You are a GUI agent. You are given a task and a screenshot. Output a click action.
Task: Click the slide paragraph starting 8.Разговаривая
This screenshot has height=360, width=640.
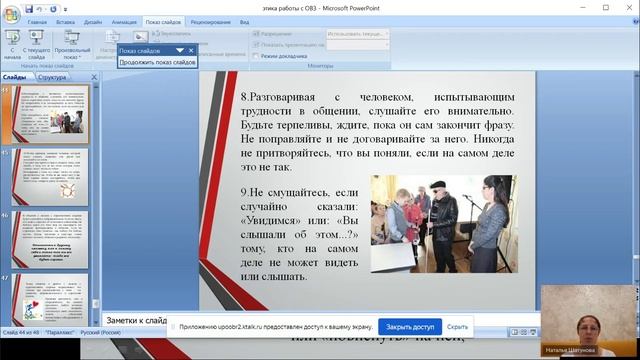coord(378,132)
